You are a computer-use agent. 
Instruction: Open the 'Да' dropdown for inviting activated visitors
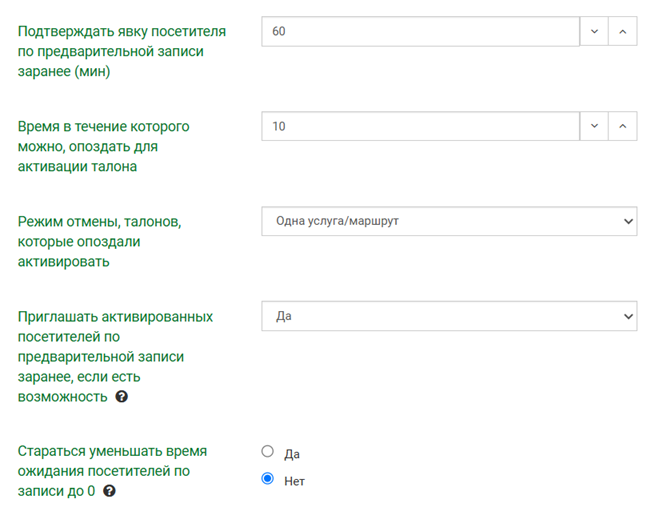click(x=448, y=316)
